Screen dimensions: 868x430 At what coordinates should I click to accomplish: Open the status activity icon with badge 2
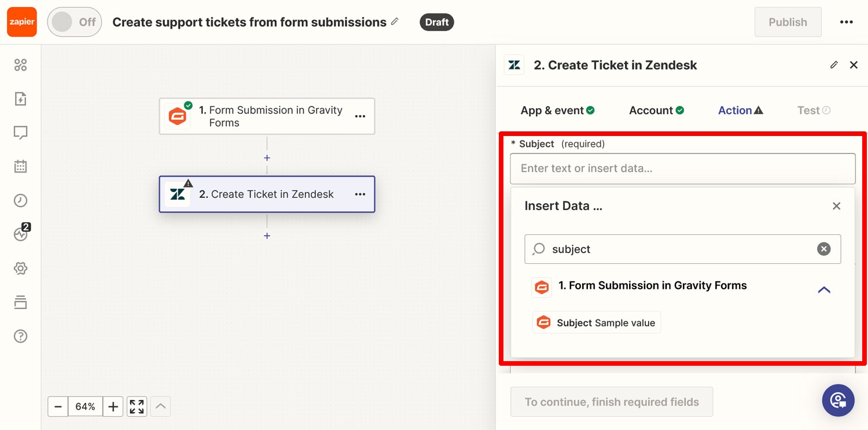click(x=21, y=233)
